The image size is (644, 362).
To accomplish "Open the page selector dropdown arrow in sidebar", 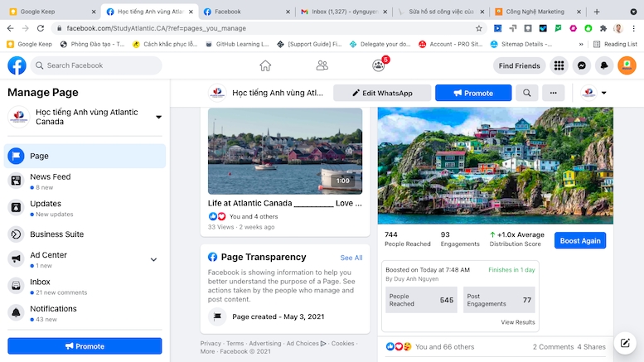I will (158, 117).
